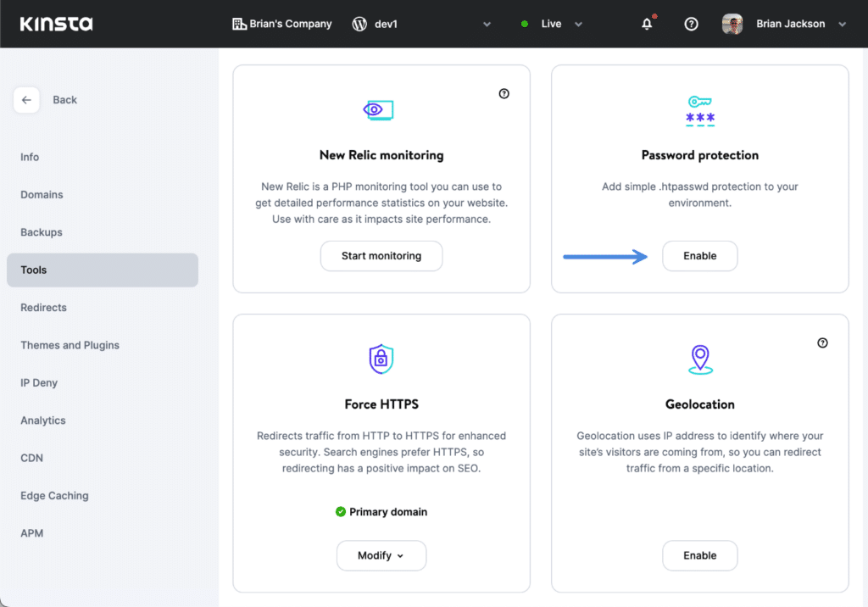The height and width of the screenshot is (607, 868).
Task: Click the Brian's Company name
Action: 291,24
